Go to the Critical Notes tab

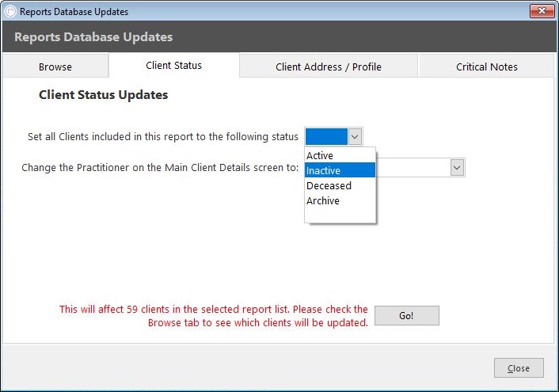[487, 67]
